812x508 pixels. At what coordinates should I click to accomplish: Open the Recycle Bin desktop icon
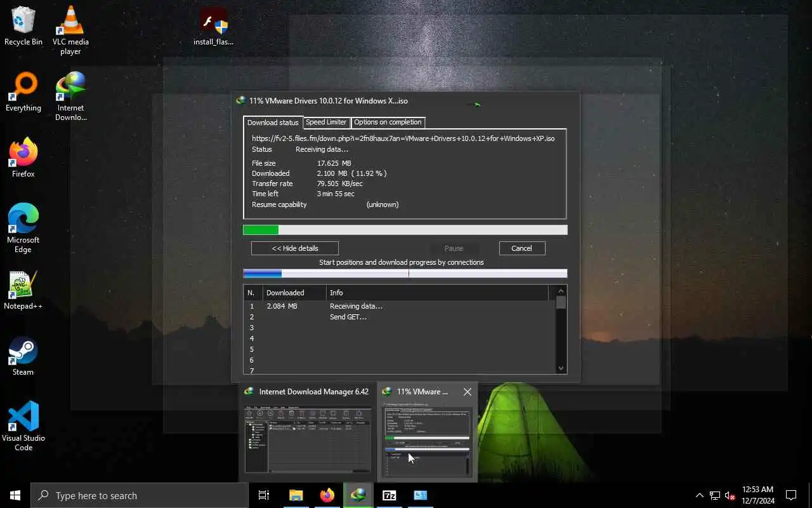23,27
